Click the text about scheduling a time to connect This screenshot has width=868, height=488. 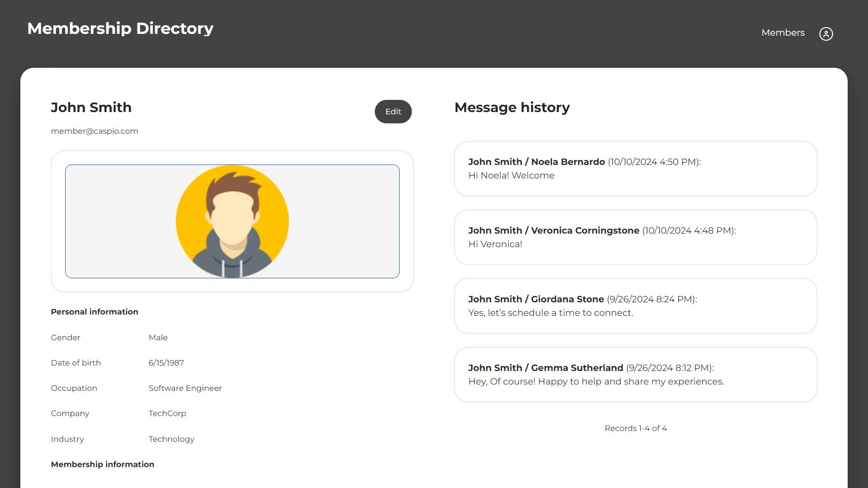[551, 313]
